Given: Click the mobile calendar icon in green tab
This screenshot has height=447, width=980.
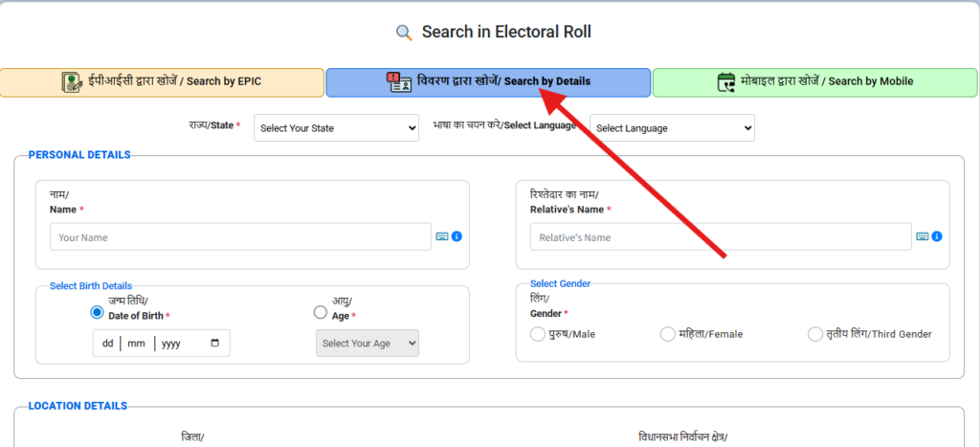Looking at the screenshot, I should coord(726,81).
